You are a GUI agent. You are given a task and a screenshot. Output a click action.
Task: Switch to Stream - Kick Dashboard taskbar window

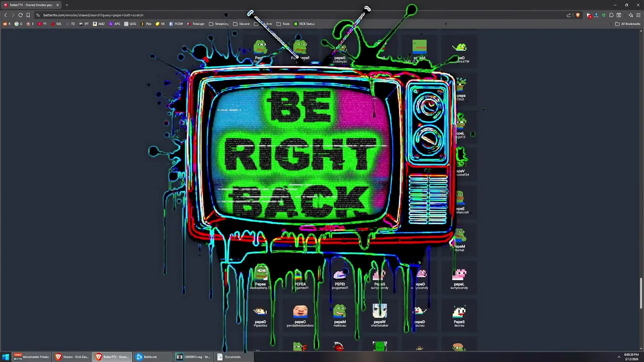click(72, 357)
